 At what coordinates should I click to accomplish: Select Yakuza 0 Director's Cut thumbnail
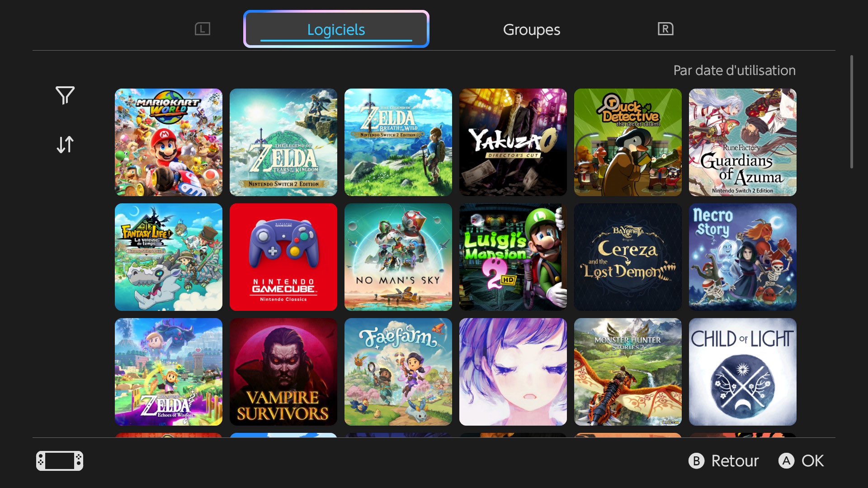pos(513,142)
